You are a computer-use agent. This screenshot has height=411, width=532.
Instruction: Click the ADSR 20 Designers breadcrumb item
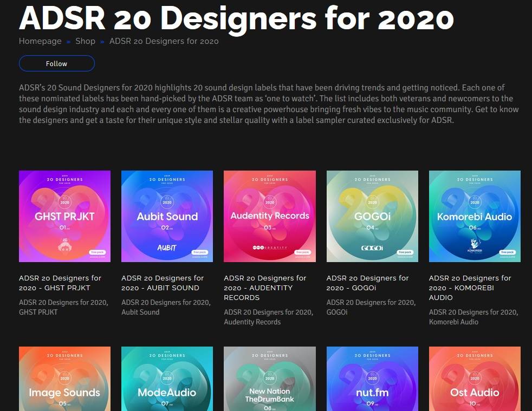(164, 41)
